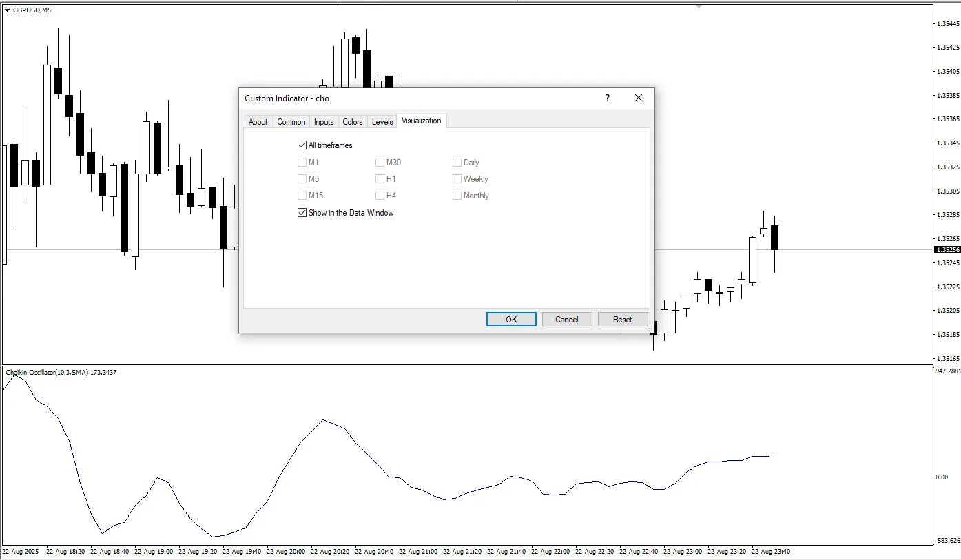The image size is (961, 560).
Task: Click the 22 Aug 23:40 time label
Action: [771, 552]
